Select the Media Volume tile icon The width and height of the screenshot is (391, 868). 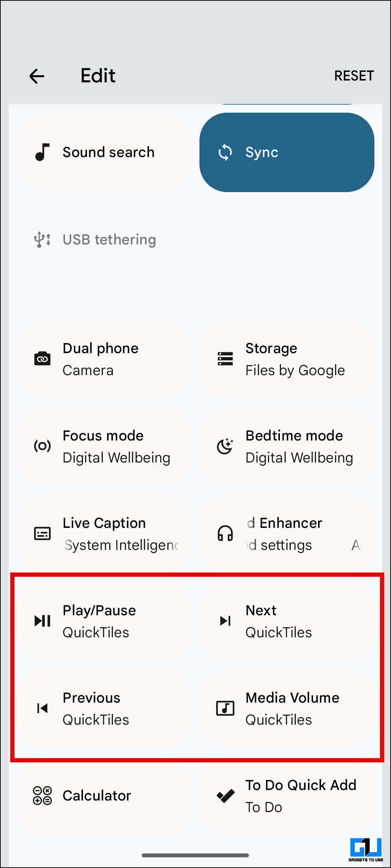(225, 708)
